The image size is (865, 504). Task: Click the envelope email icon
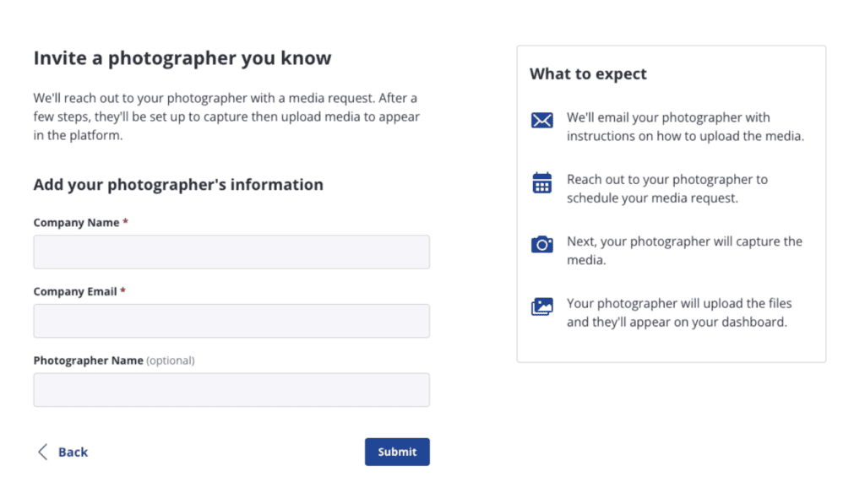coord(541,121)
